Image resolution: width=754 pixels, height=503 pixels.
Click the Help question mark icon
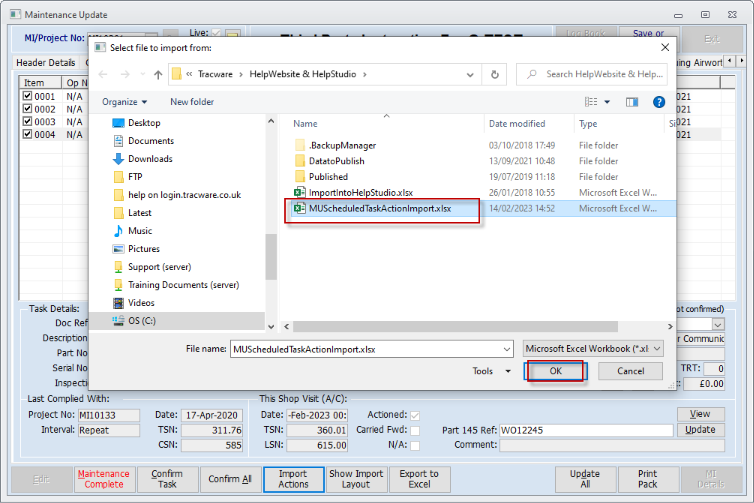pyautogui.click(x=659, y=102)
